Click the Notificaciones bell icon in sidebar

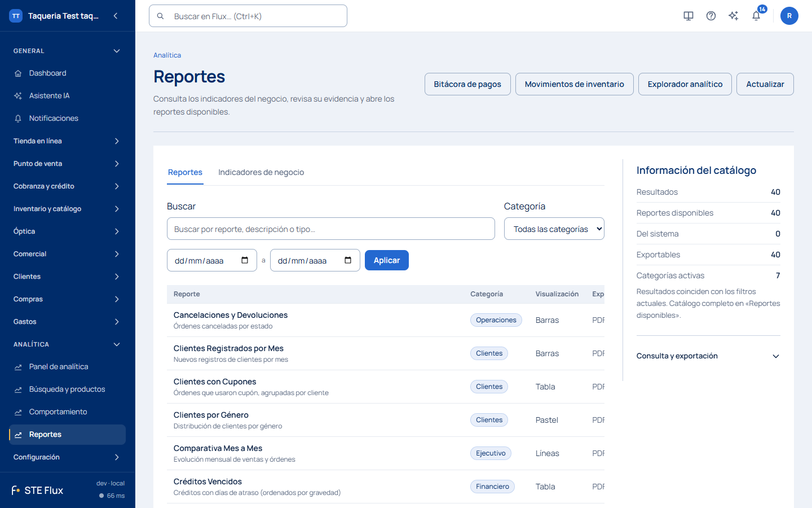tap(18, 119)
